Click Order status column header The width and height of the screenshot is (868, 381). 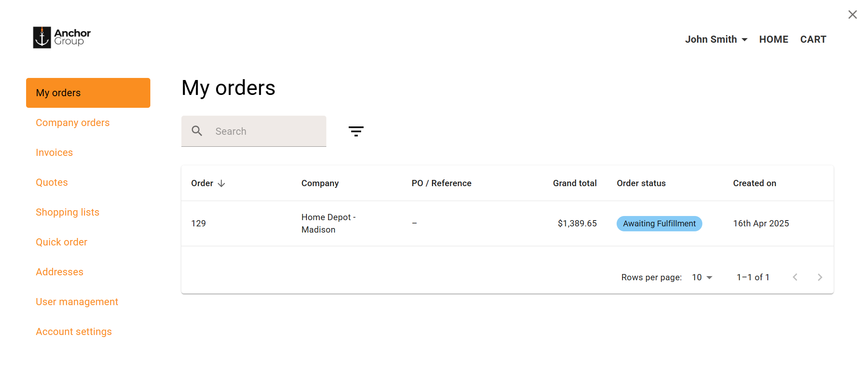[641, 183]
